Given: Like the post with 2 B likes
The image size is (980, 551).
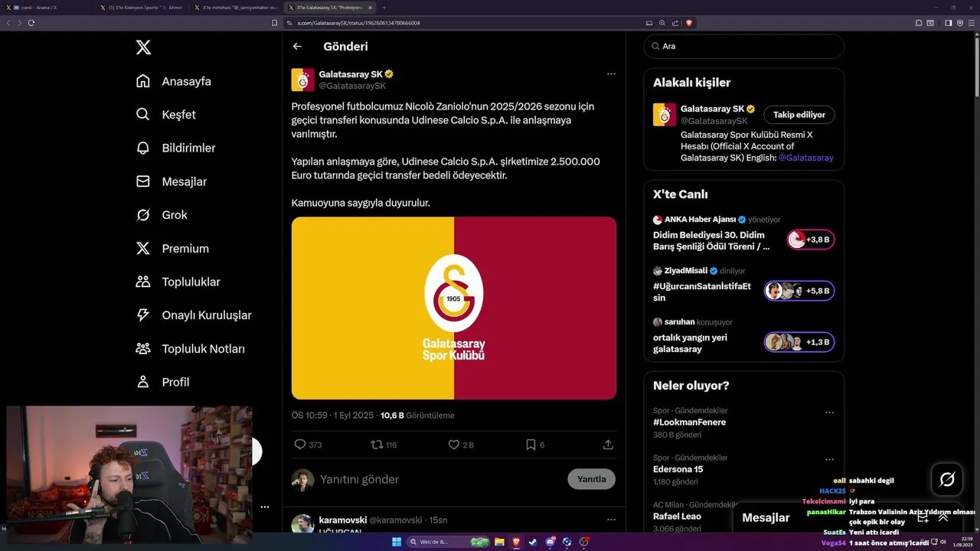Looking at the screenshot, I should (x=453, y=445).
